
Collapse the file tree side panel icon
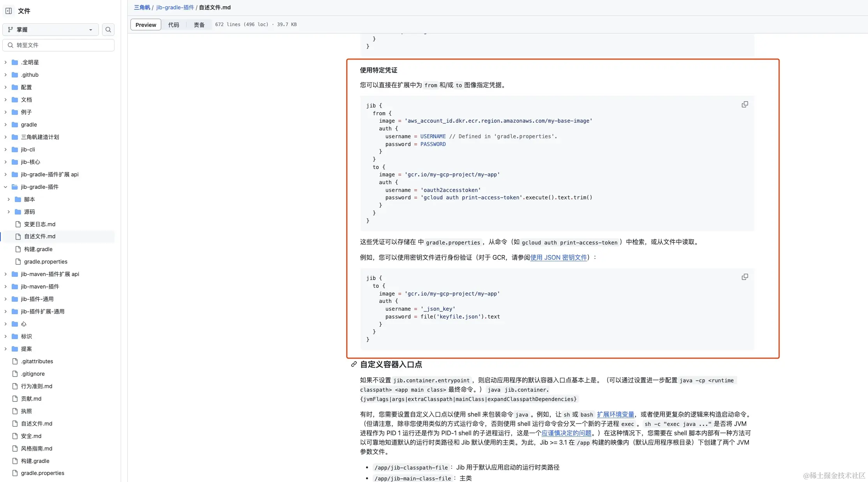[9, 11]
